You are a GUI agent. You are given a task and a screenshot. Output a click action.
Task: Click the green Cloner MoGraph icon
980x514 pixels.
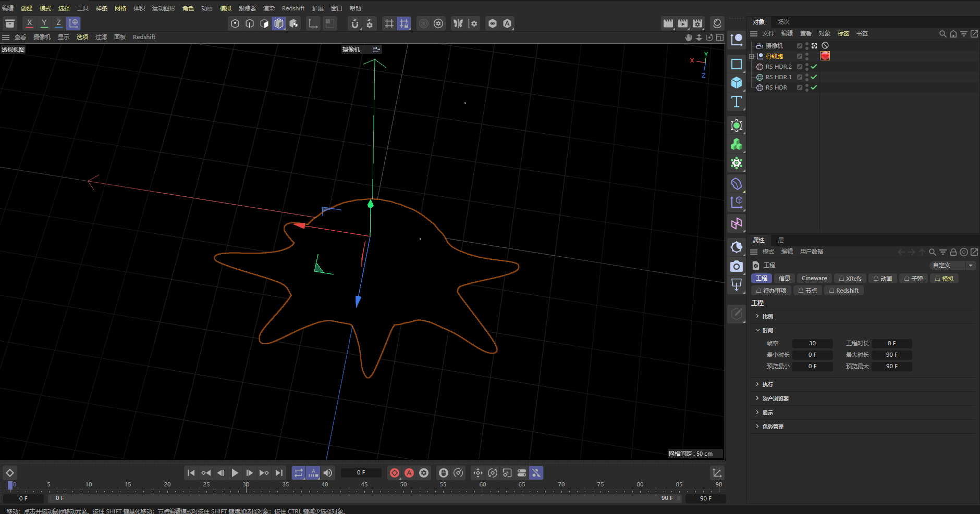click(x=737, y=144)
